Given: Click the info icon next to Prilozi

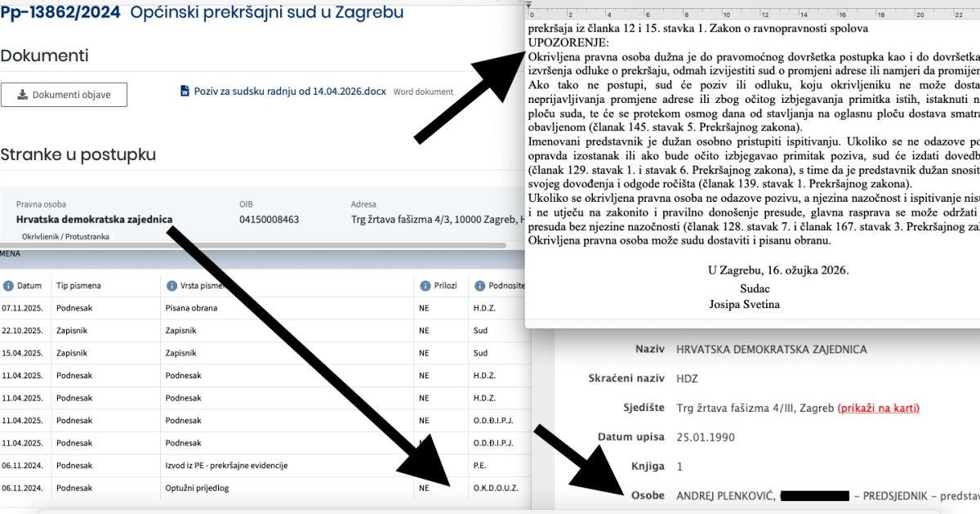Looking at the screenshot, I should [425, 286].
